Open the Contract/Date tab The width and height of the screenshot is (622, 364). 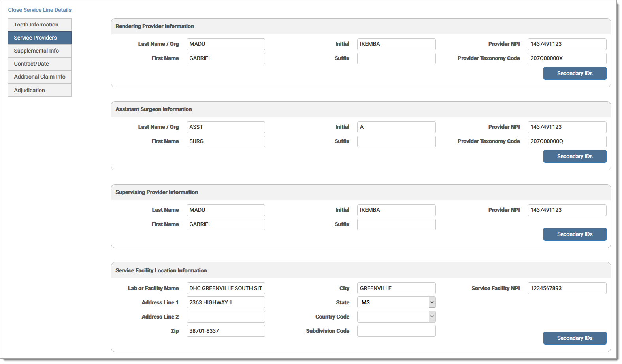click(x=40, y=64)
